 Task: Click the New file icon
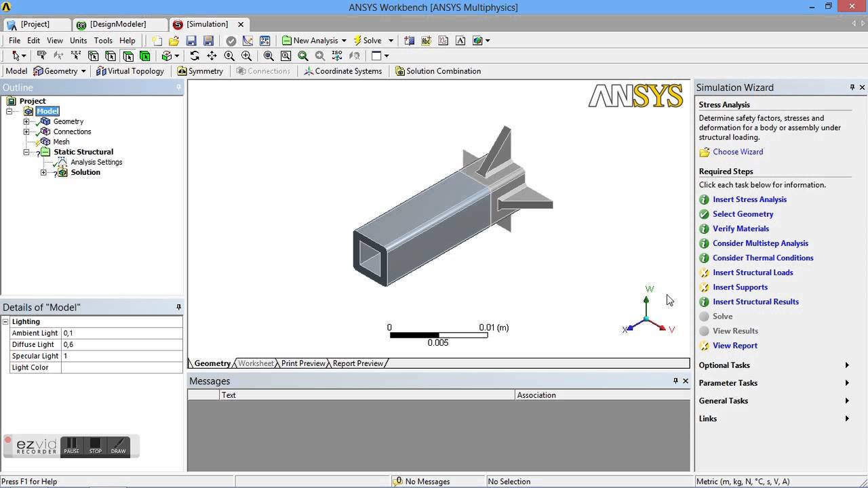[x=157, y=41]
